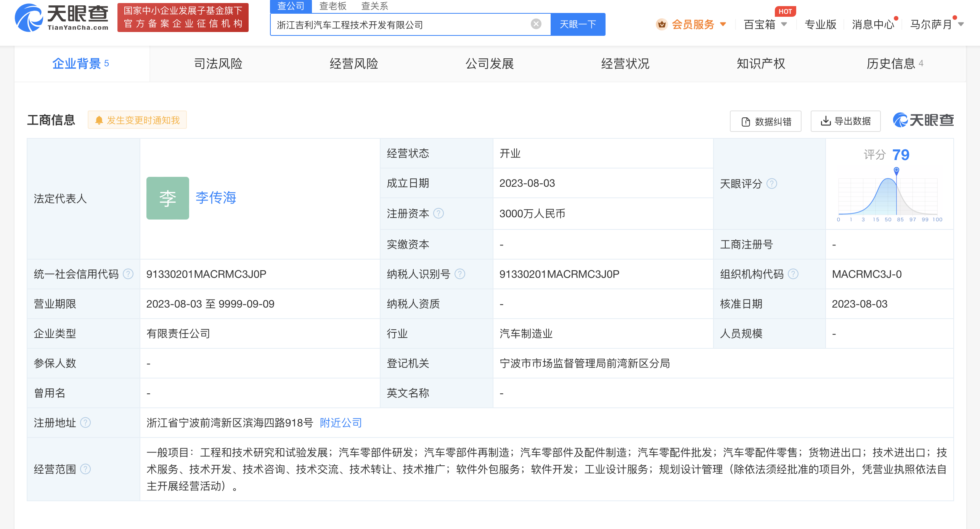
Task: Select the 查公司 search tab
Action: click(291, 6)
